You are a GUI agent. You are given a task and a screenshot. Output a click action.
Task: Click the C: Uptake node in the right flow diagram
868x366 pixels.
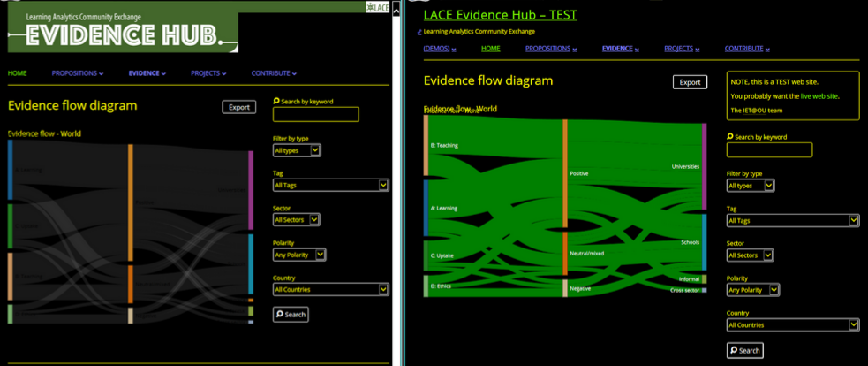[x=426, y=255]
